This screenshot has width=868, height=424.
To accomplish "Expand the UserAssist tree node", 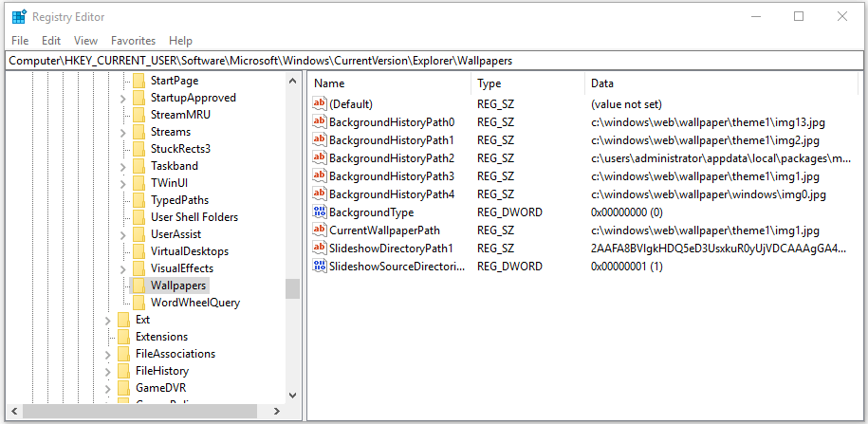I will (x=123, y=234).
